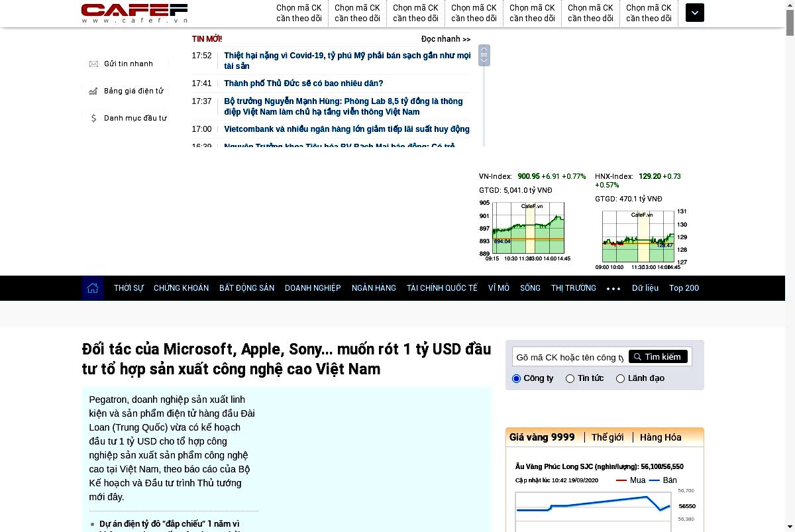This screenshot has height=532, width=795.
Task: Select the Tin tức radio button
Action: (x=570, y=378)
